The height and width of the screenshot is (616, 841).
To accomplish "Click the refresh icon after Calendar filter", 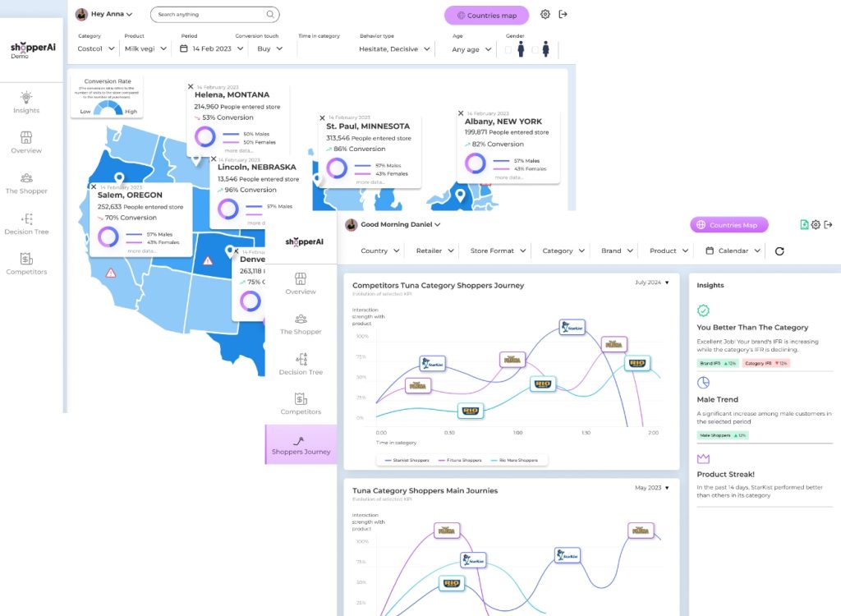I will click(779, 251).
